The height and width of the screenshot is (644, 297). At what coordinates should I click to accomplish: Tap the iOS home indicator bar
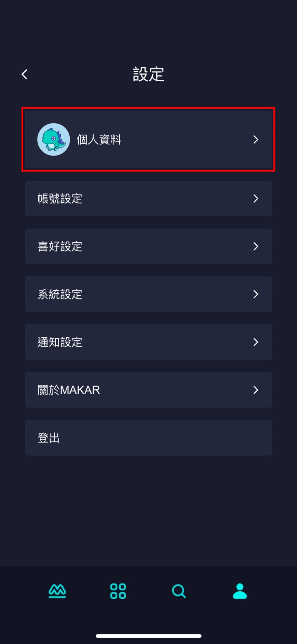coord(148,636)
